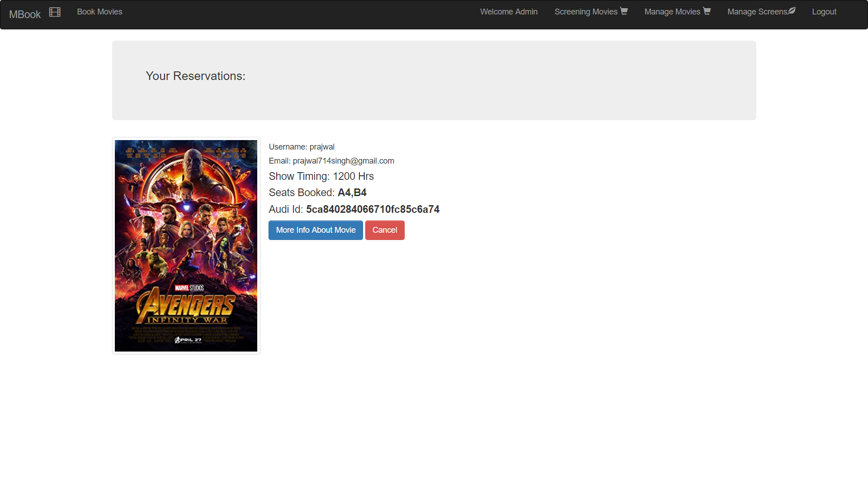
Task: Click the email prajwal714singh@gmail.com text
Action: point(344,161)
